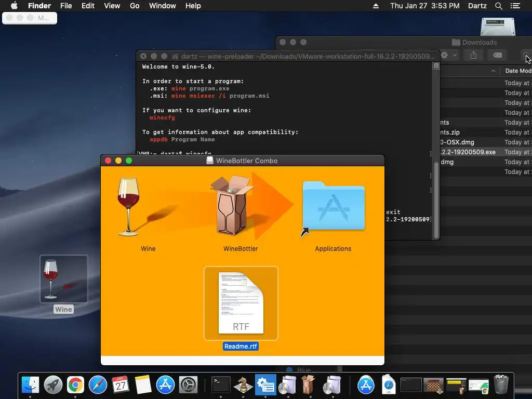
Task: Open the File menu
Action: point(66,6)
